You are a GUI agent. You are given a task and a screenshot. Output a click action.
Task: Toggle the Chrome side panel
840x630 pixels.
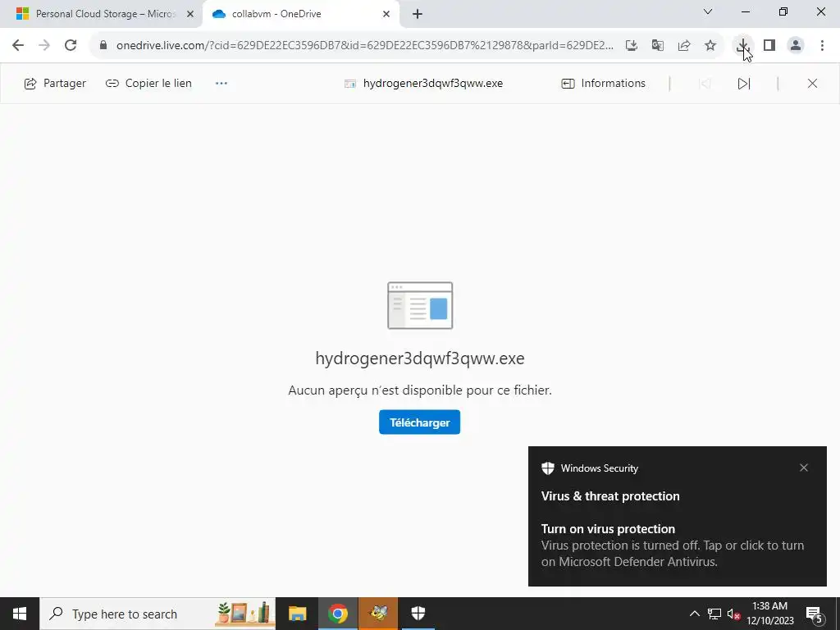(x=769, y=46)
